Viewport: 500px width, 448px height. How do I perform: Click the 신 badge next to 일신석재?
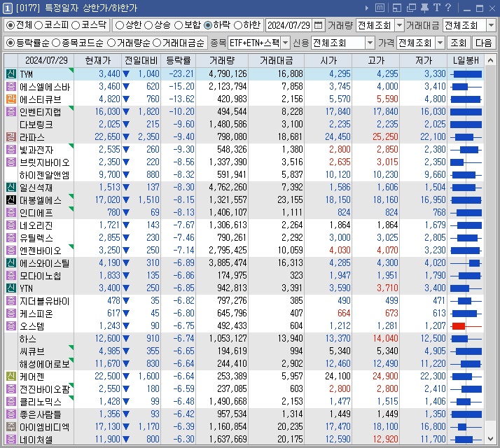pos(11,188)
